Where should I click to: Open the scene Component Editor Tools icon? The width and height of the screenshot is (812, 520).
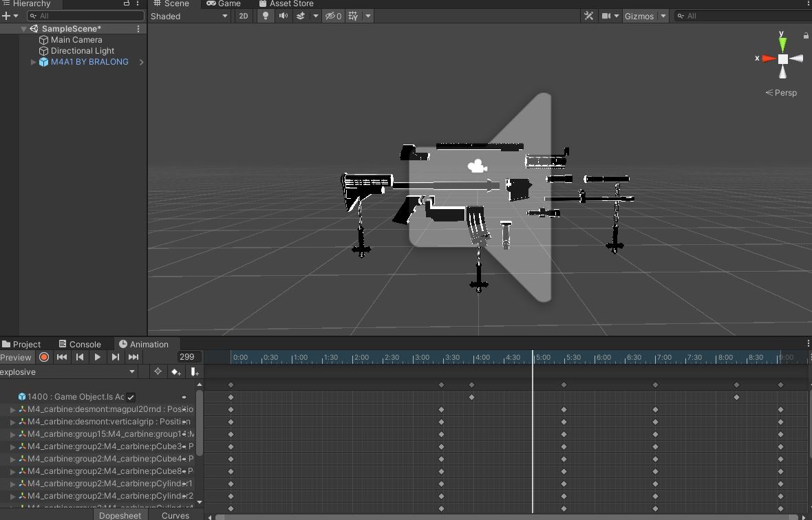(588, 16)
